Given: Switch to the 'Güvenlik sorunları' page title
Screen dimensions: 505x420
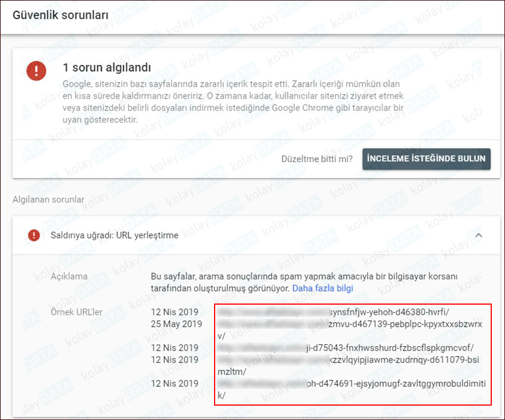Looking at the screenshot, I should pos(61,15).
